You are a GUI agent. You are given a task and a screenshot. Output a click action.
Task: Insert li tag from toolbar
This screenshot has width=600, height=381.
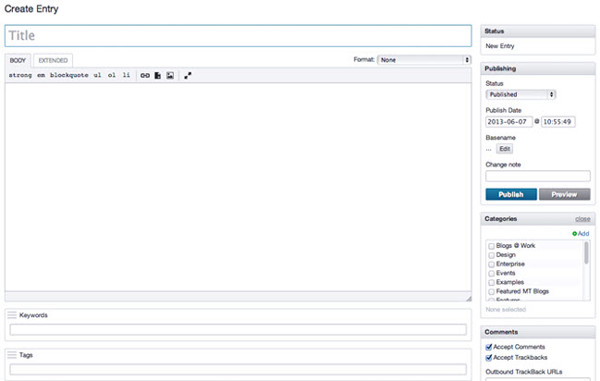point(126,75)
